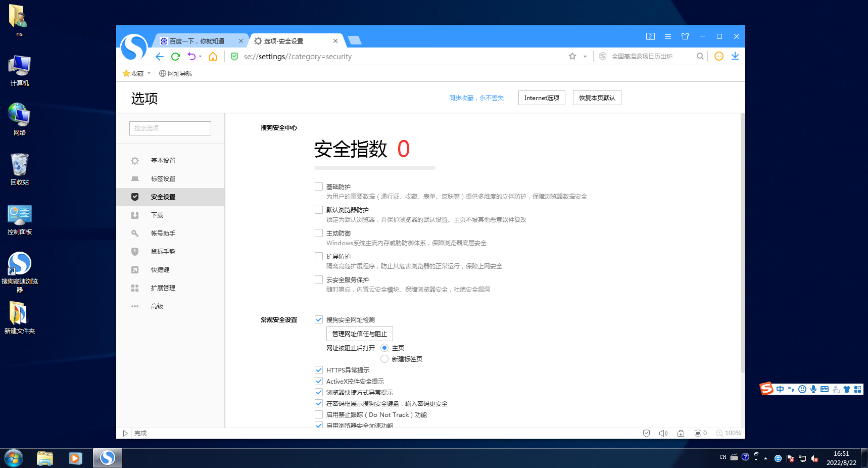Click the status bar shield icon
Viewport: 868px width, 468px height.
tap(646, 433)
